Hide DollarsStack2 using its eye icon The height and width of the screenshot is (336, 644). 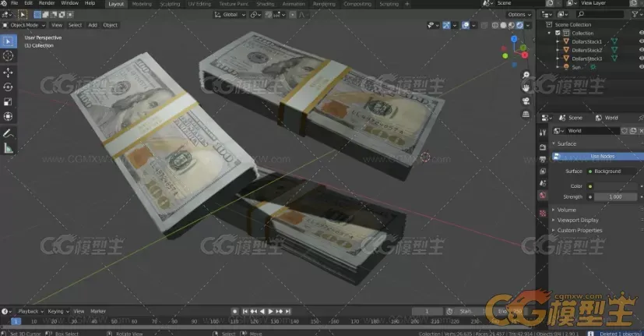coord(641,50)
